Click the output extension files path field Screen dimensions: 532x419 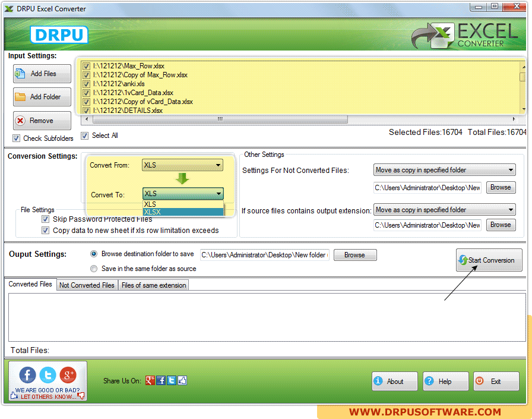click(x=427, y=225)
